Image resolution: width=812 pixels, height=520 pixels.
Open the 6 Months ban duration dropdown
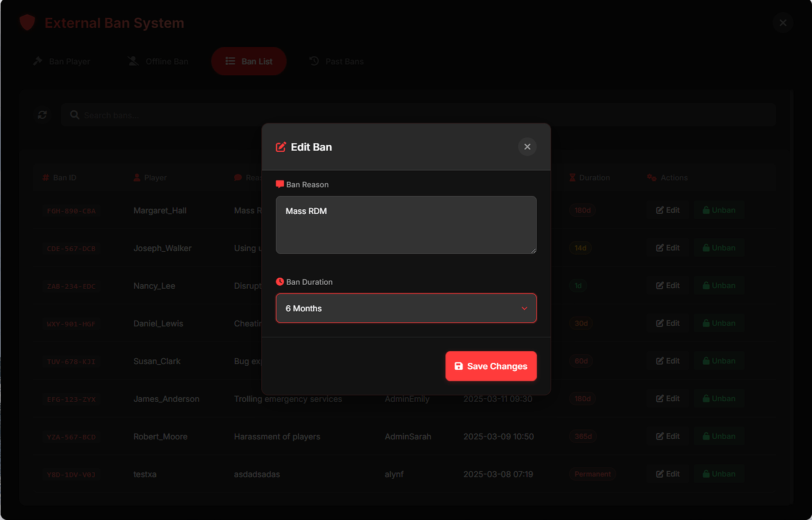(x=405, y=308)
